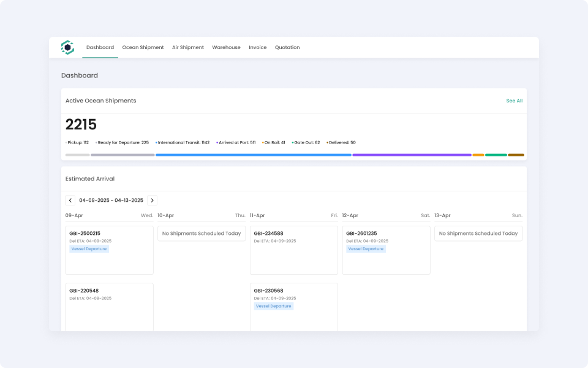
Task: Click No Shipments Scheduled Today under 13-Apr
Action: pyautogui.click(x=478, y=234)
